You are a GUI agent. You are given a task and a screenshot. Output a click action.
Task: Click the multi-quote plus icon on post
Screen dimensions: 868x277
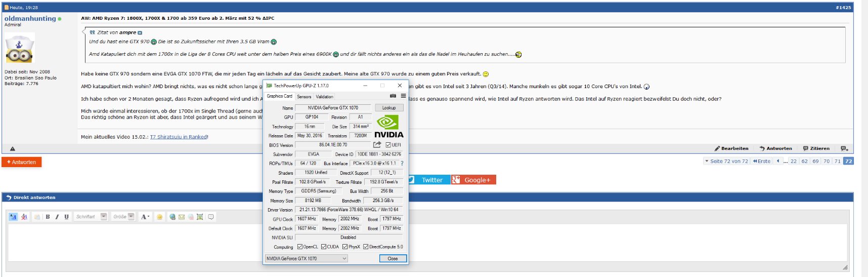pyautogui.click(x=844, y=148)
